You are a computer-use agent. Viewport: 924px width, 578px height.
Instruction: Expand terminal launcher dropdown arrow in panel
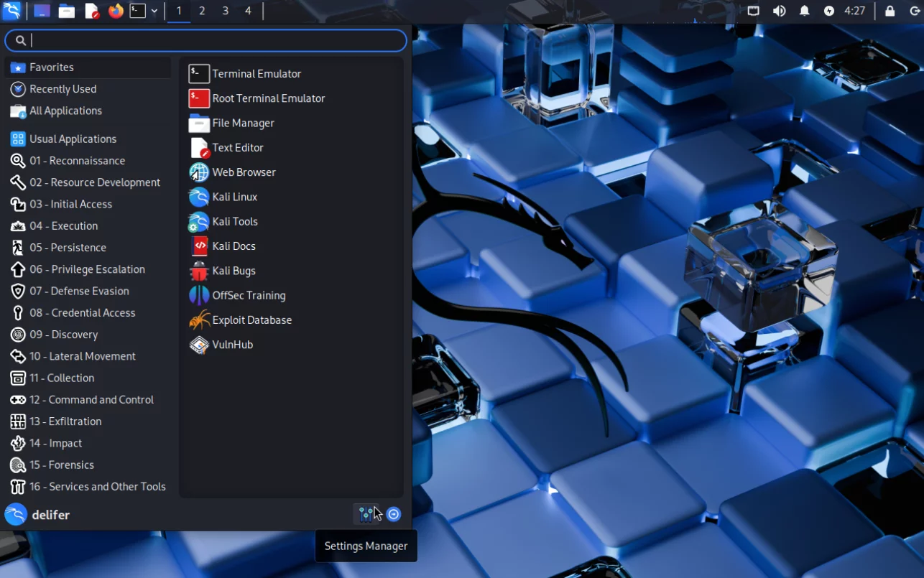pyautogui.click(x=154, y=11)
